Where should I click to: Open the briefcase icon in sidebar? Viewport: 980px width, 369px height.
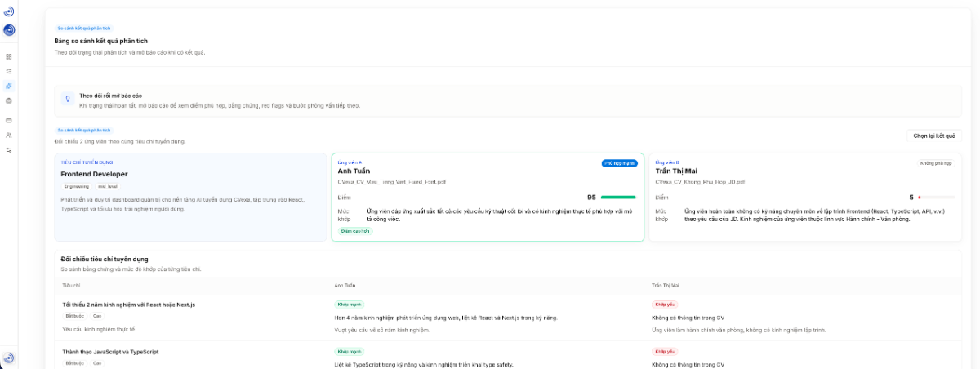(9, 100)
